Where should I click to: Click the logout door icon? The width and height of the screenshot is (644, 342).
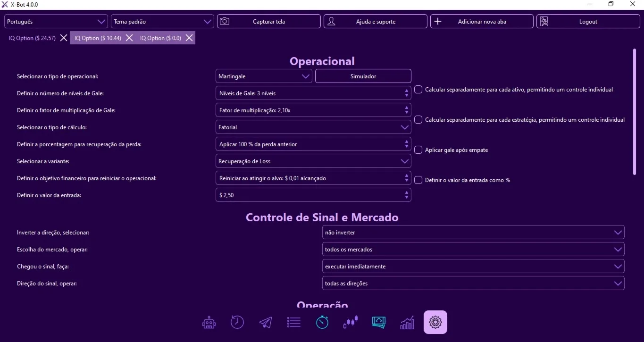544,21
